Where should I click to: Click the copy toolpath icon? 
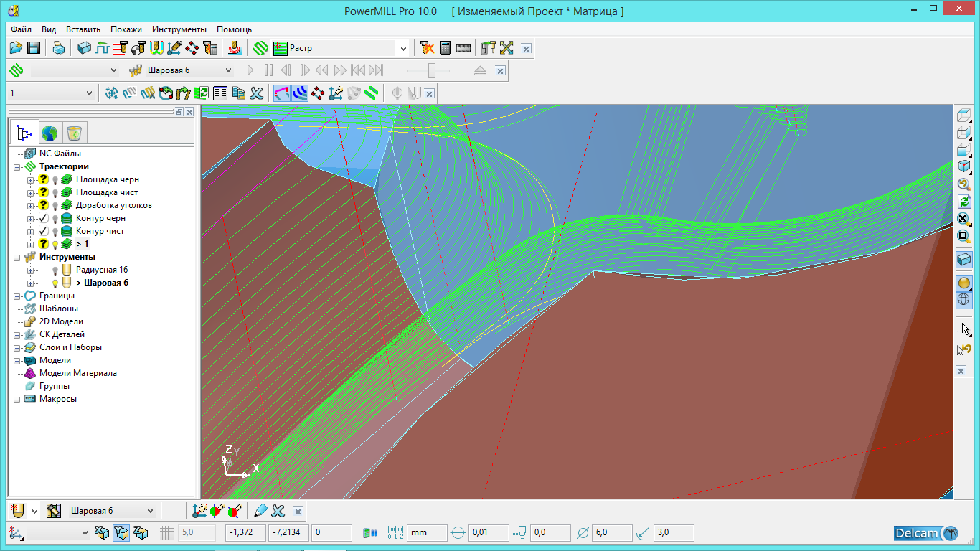238,93
